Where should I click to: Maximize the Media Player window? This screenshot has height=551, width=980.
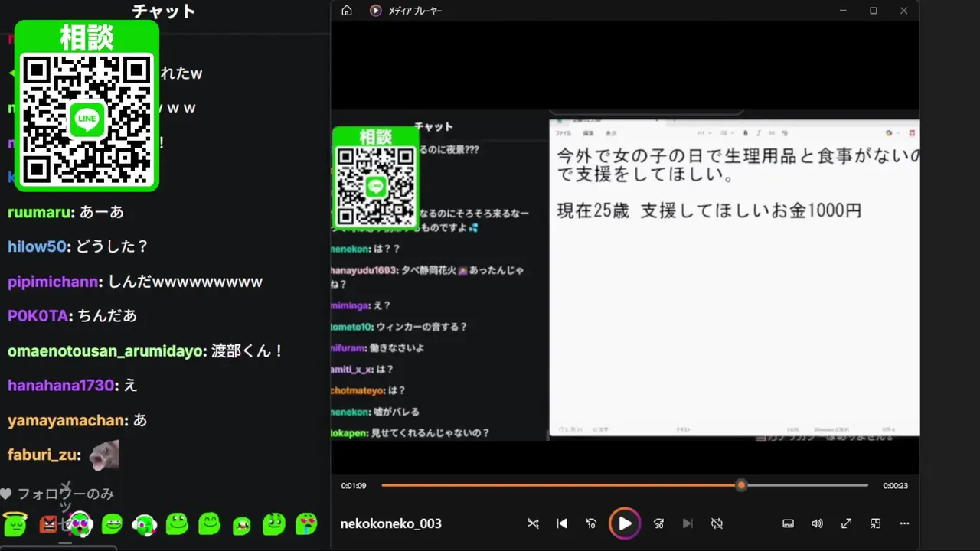[874, 11]
